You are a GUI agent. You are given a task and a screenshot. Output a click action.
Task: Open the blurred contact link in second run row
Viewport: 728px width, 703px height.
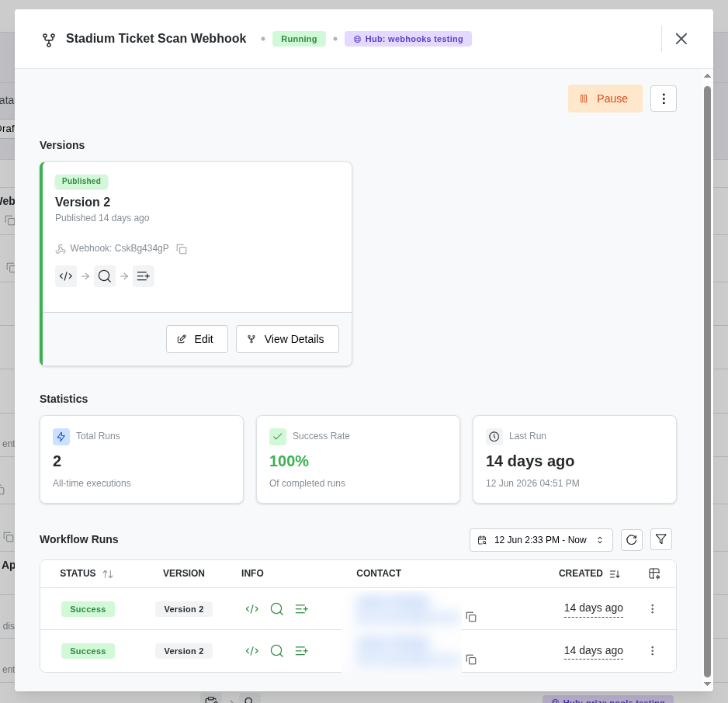[x=407, y=651]
